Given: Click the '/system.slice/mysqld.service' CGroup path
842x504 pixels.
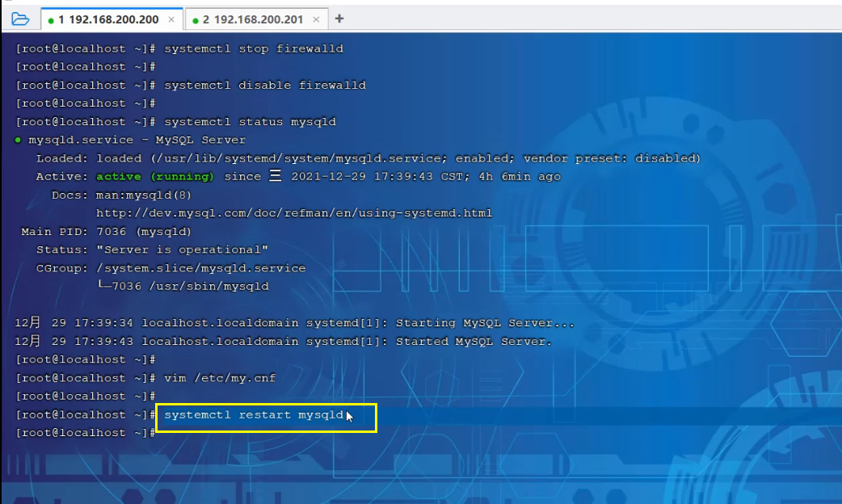Looking at the screenshot, I should 200,268.
